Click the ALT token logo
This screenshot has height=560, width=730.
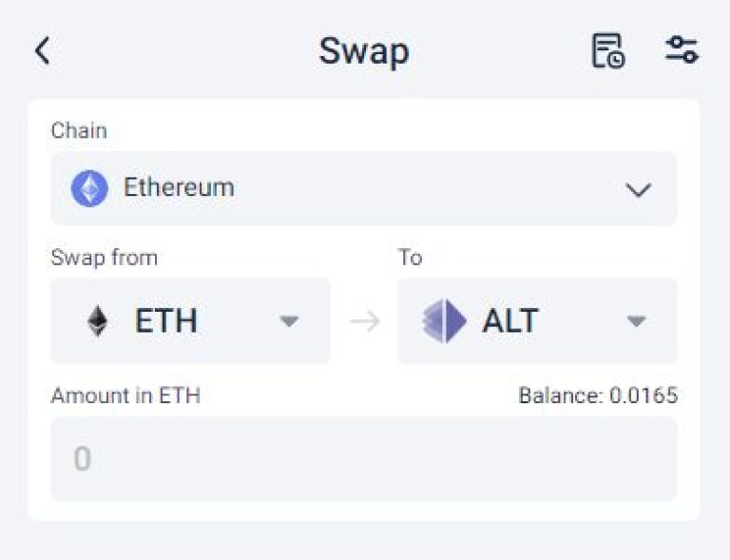coord(444,320)
